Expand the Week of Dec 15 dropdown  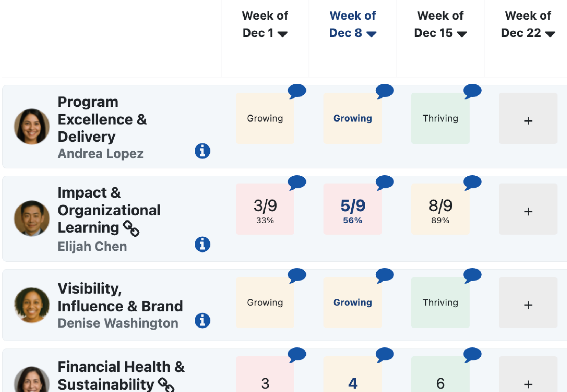point(462,34)
